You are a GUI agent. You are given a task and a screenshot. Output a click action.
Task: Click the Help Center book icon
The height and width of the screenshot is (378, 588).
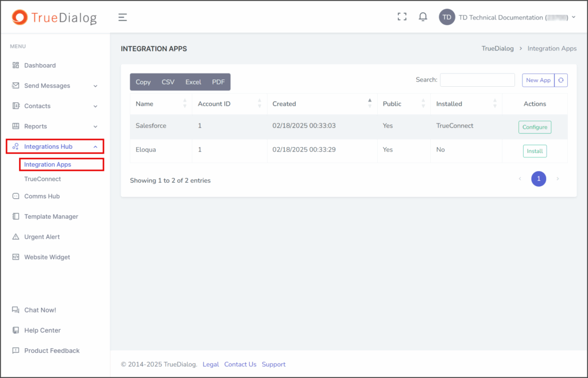[x=16, y=330]
